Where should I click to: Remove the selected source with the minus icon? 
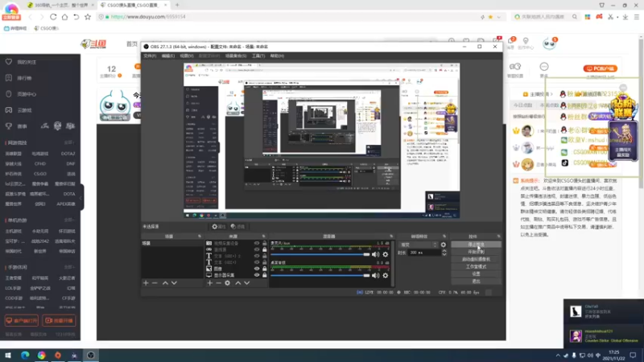tap(218, 283)
